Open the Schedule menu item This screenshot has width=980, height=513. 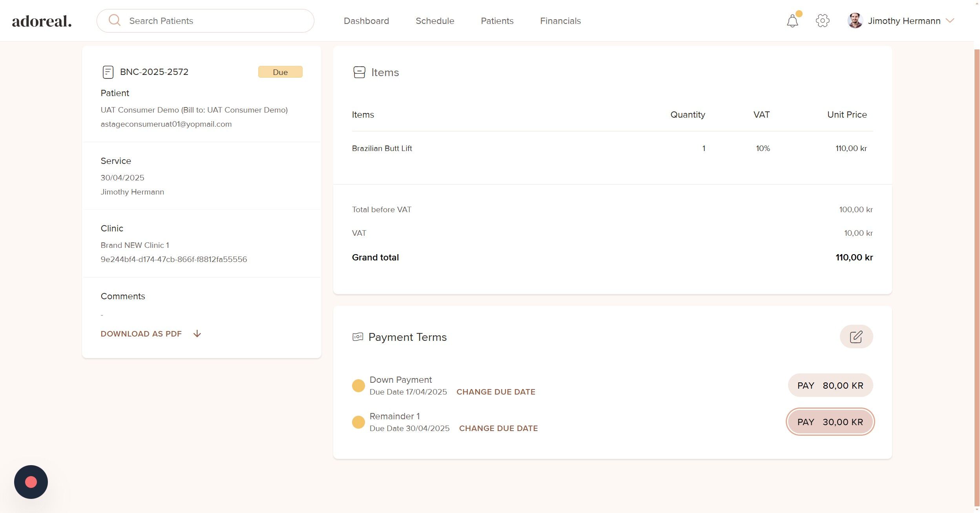click(434, 21)
